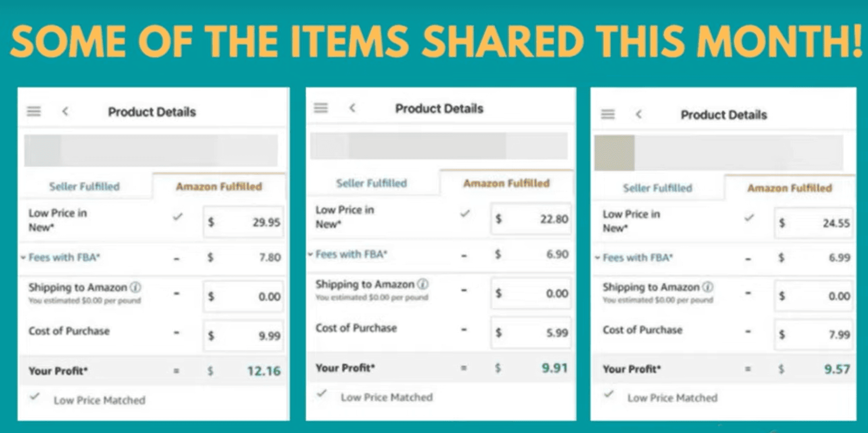Tap the back arrow on the rightmost card
The height and width of the screenshot is (433, 868).
pyautogui.click(x=639, y=114)
